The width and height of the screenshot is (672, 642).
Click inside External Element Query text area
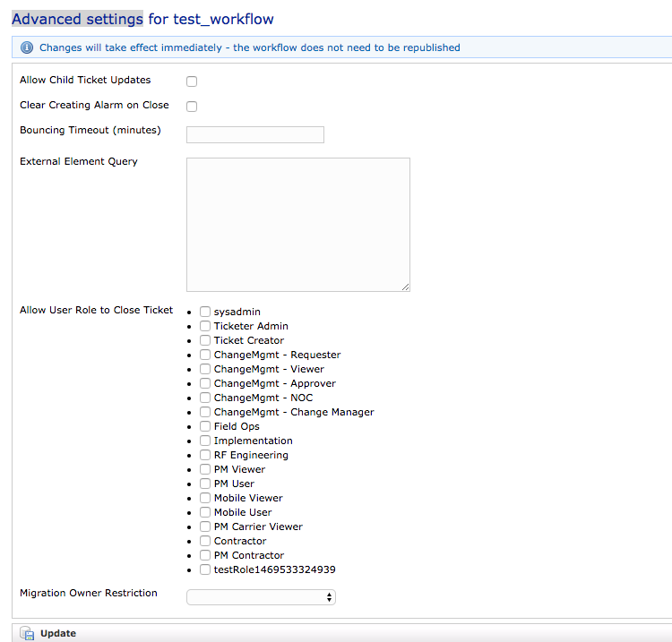point(297,224)
